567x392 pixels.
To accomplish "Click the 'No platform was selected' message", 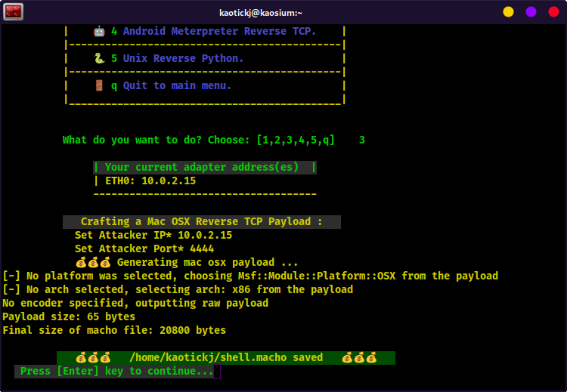I will pyautogui.click(x=250, y=276).
